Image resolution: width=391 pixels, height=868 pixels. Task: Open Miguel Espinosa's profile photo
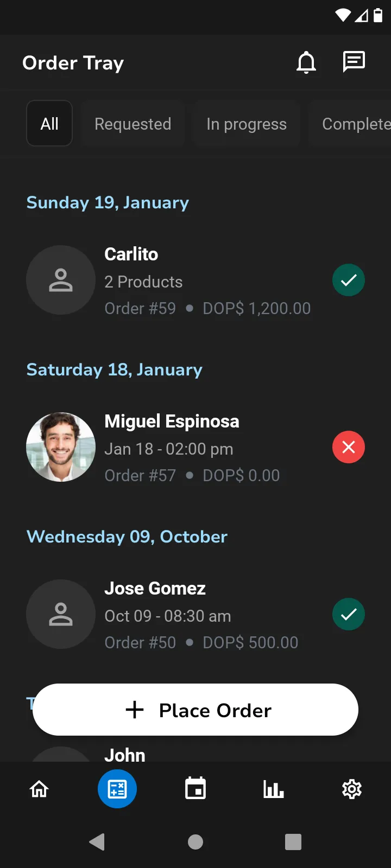[61, 447]
